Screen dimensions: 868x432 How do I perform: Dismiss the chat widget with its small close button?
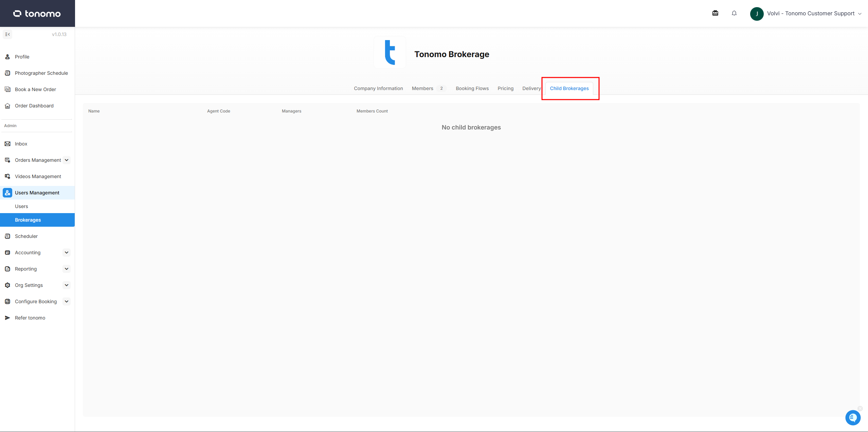pyautogui.click(x=860, y=409)
